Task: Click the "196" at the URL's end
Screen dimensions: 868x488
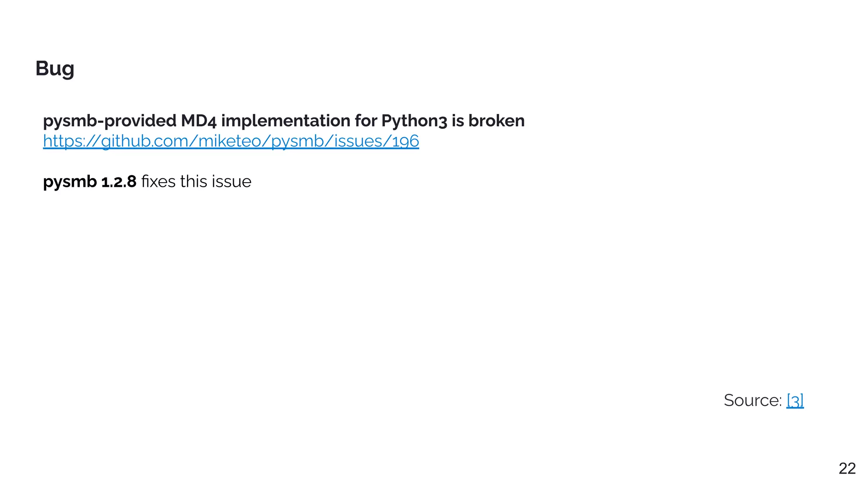Action: pos(406,141)
